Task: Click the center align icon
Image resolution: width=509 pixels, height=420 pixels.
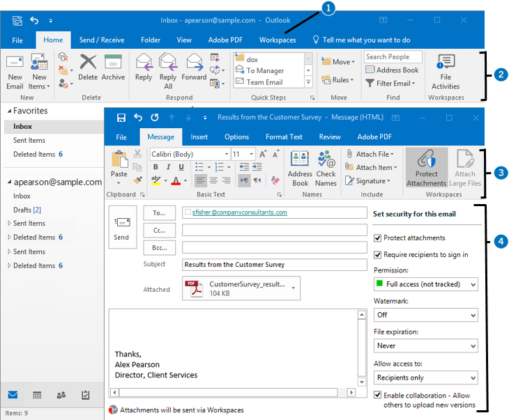Action: click(x=213, y=180)
